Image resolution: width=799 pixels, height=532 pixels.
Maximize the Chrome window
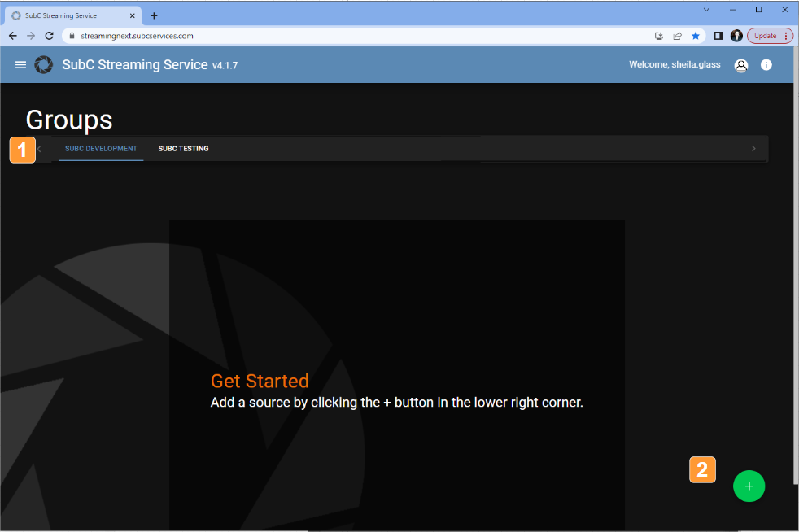pos(759,9)
